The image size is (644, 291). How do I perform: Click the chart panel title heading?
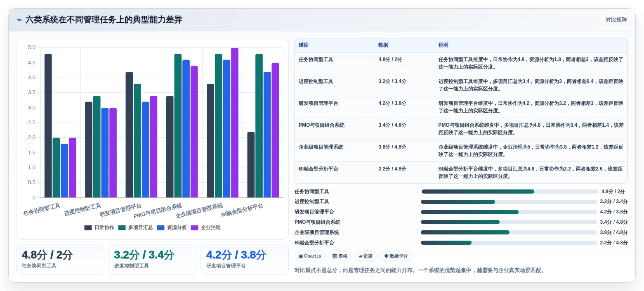click(104, 20)
